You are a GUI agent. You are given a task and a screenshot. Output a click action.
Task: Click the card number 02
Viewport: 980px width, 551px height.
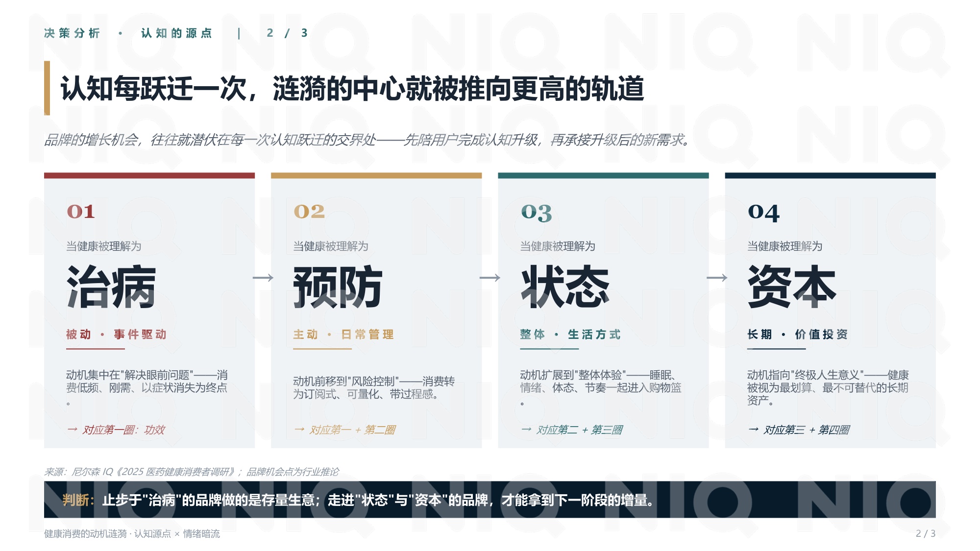coord(309,212)
